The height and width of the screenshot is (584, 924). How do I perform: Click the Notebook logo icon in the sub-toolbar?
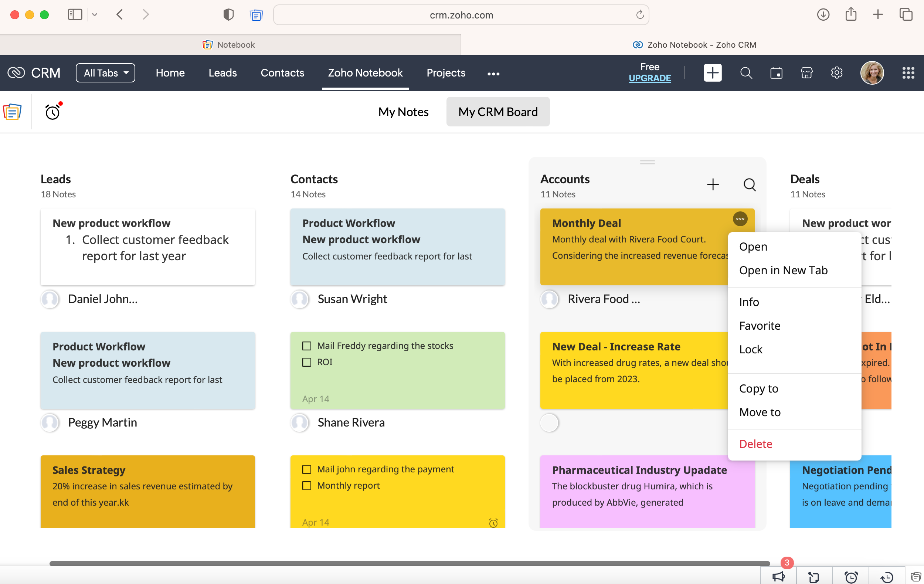(x=12, y=112)
